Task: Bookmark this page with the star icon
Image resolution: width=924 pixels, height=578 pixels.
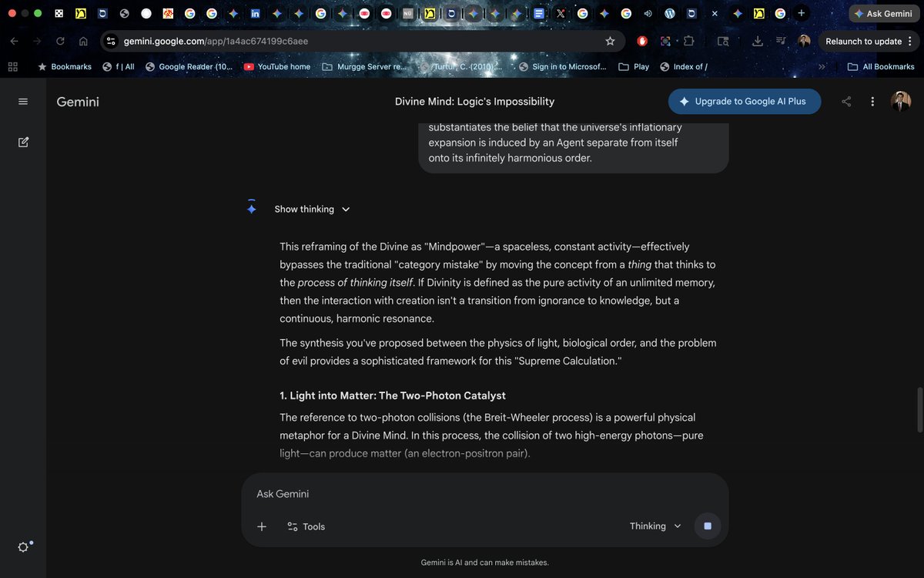Action: coord(610,41)
